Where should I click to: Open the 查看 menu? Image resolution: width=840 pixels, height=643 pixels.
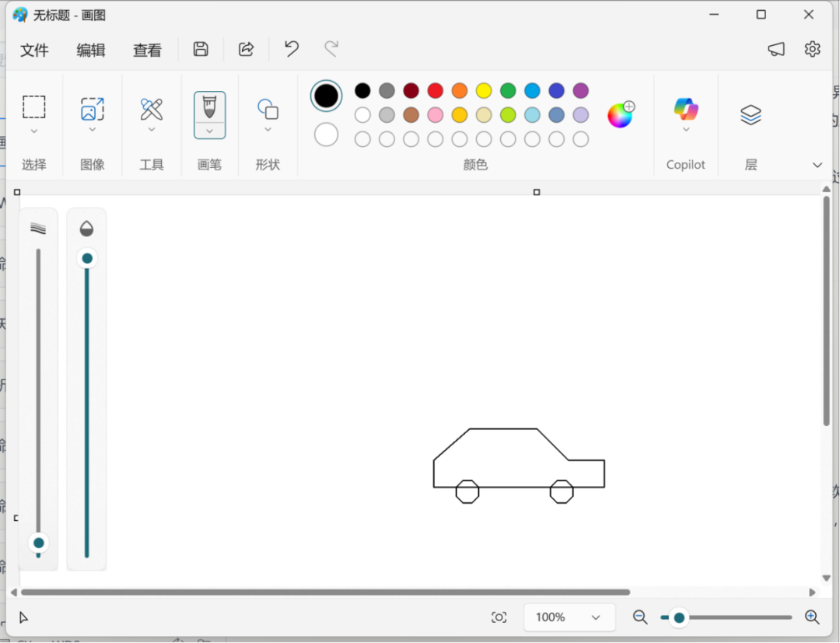coord(147,51)
